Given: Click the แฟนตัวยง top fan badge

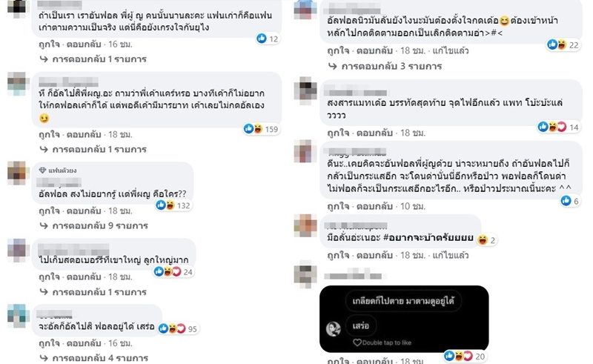Looking at the screenshot, I should [59, 171].
